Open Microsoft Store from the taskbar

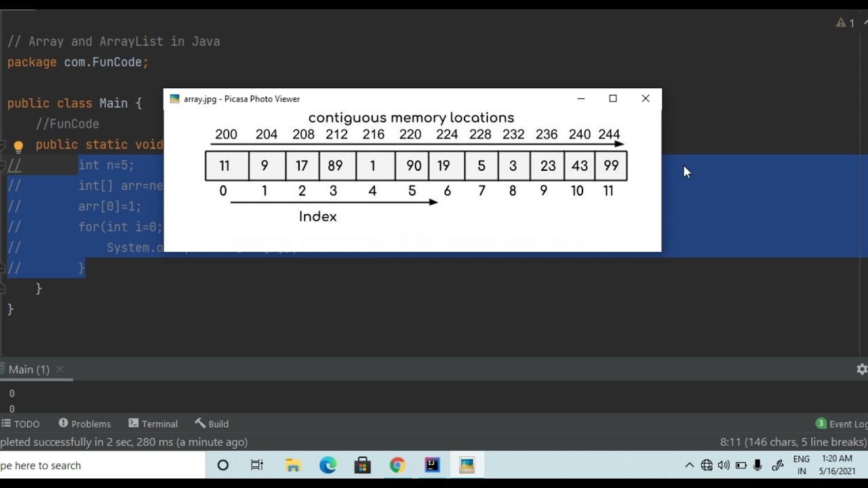click(363, 466)
